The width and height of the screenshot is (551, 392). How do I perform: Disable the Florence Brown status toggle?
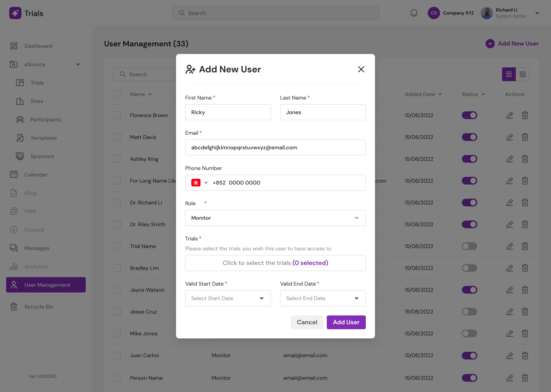(x=469, y=115)
